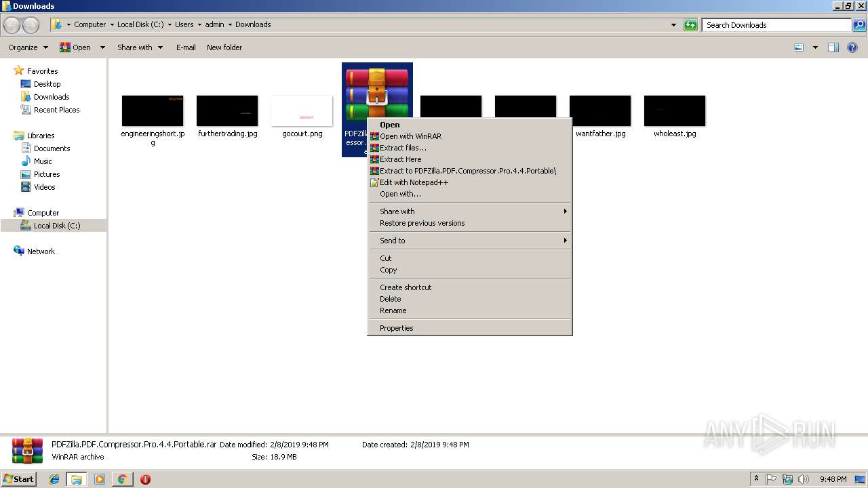
Task: Click admin segment in address breadcrumb
Action: pyautogui.click(x=214, y=24)
